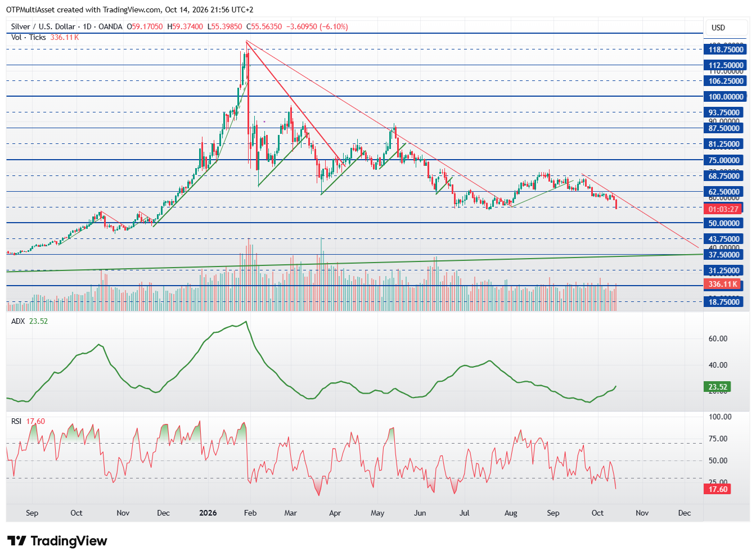Select the ADX indicator legend label

(18, 321)
